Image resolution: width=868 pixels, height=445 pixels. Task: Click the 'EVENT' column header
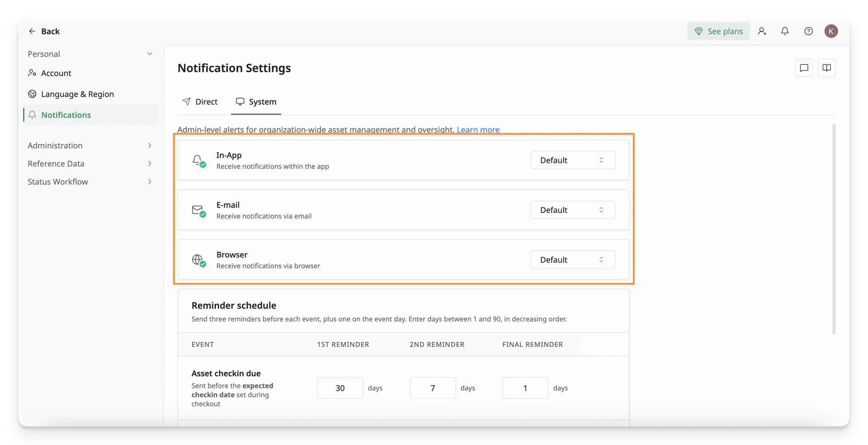203,345
